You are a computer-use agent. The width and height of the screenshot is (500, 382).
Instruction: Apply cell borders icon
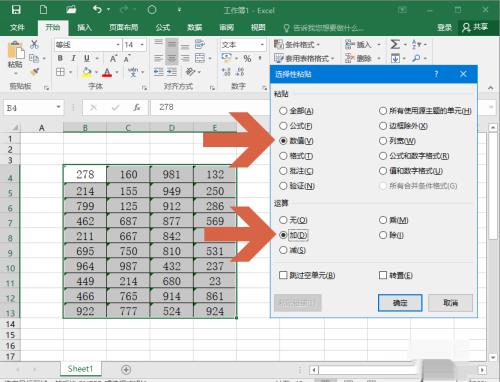[x=60, y=72]
